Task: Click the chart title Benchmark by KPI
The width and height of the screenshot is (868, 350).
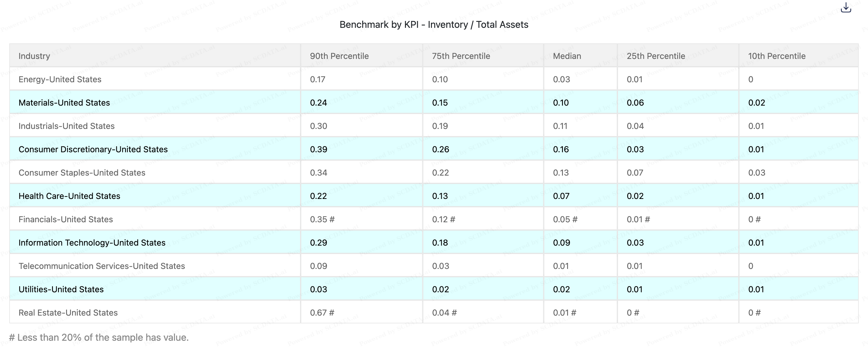Action: (x=434, y=25)
